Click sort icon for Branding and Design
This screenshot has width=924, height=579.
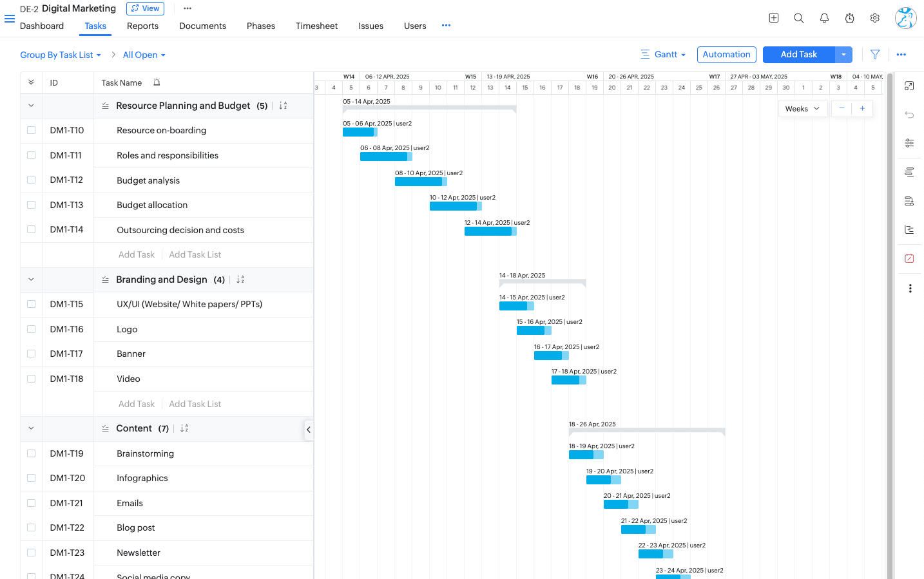pyautogui.click(x=240, y=280)
